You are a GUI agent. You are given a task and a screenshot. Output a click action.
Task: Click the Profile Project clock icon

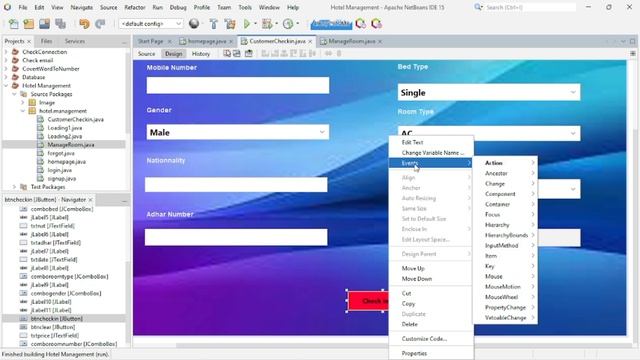click(288, 24)
